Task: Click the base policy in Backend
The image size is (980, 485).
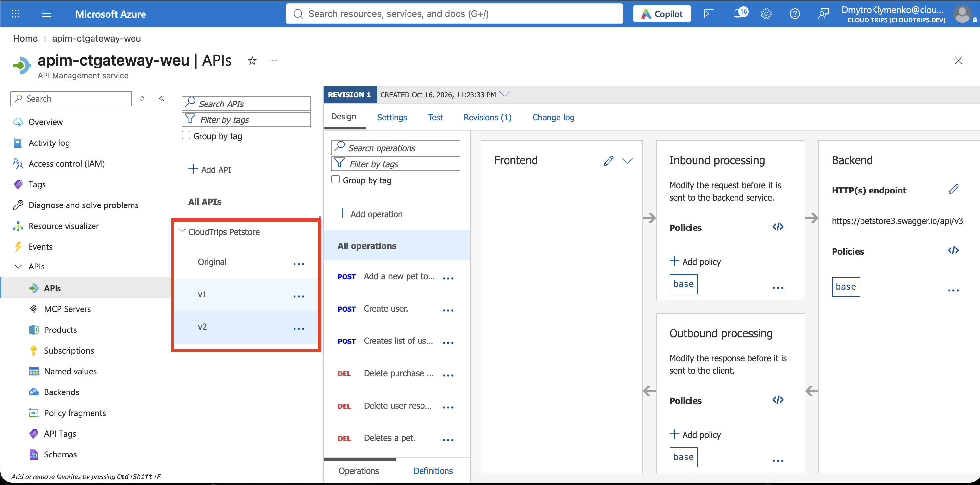Action: (846, 287)
